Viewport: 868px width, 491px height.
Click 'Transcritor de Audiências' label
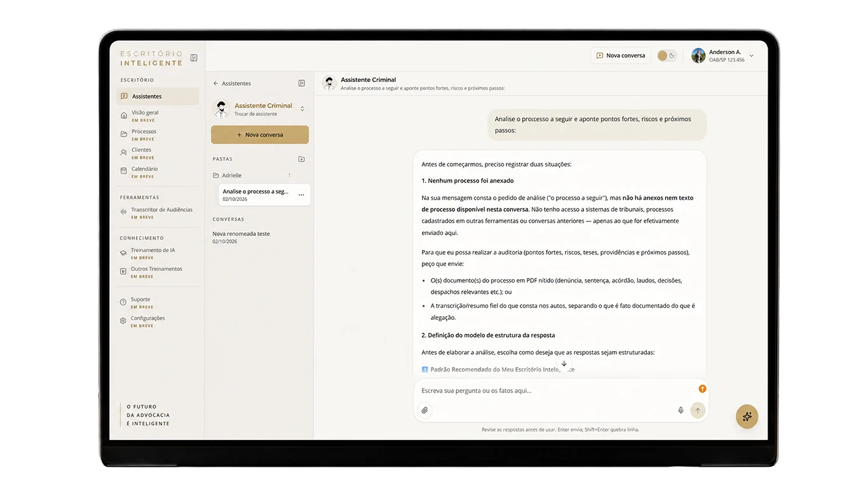tap(162, 210)
